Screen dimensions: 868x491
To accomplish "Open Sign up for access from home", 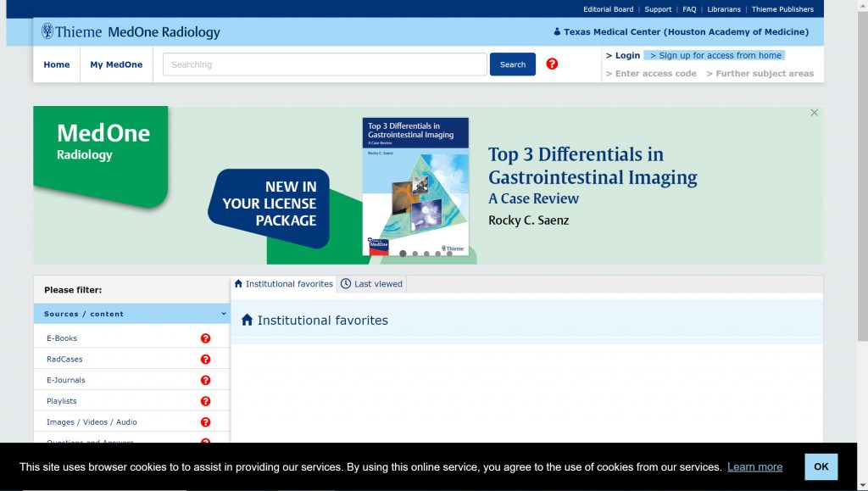I will pos(715,55).
